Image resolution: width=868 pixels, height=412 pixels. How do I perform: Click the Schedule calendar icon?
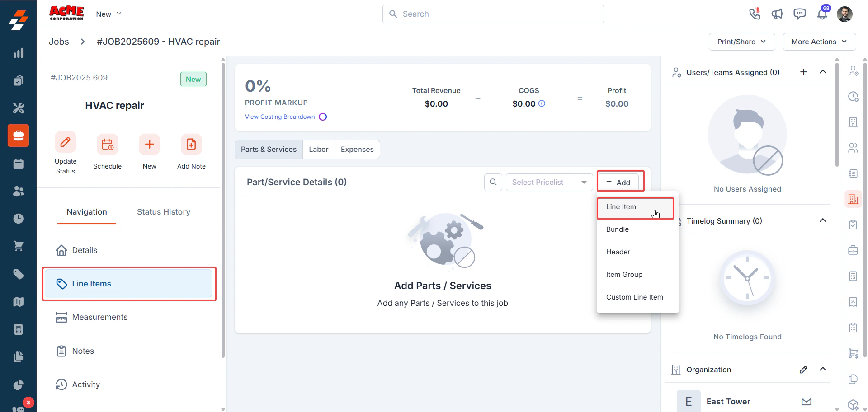[108, 145]
